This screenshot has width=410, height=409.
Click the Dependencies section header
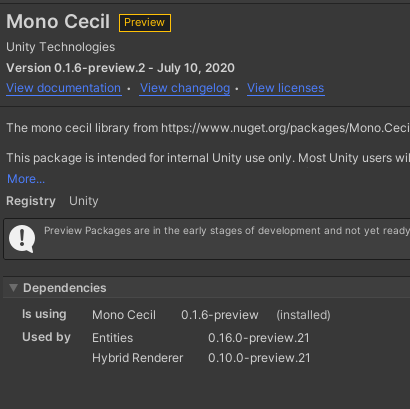(207, 288)
